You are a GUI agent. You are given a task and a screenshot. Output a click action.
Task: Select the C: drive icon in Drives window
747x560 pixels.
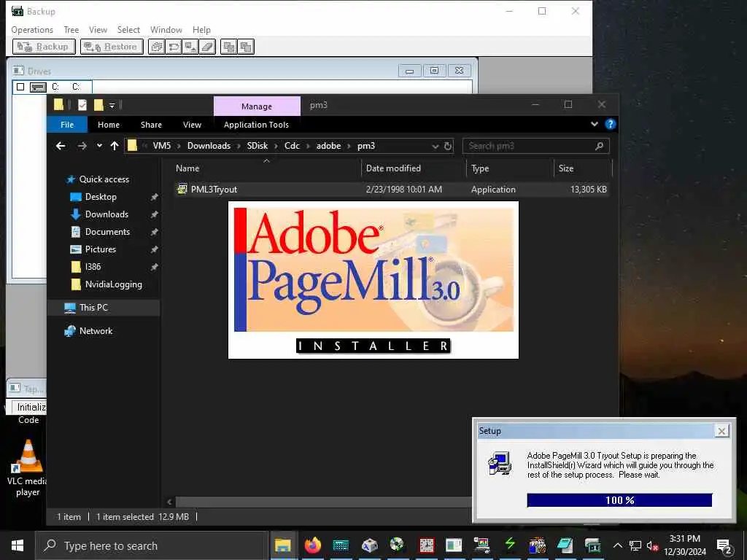38,87
